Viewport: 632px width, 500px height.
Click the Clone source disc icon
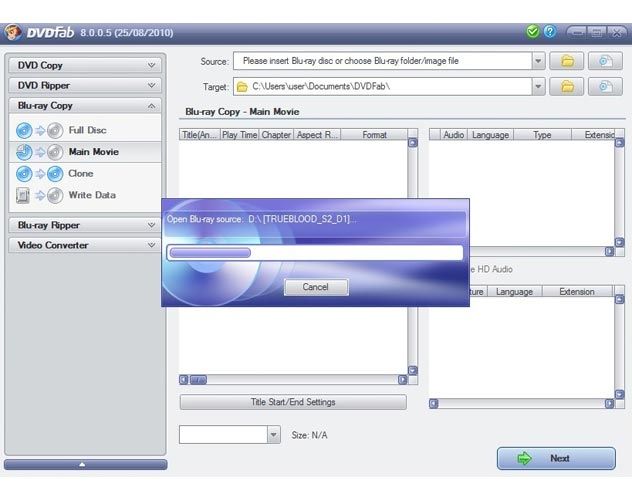24,174
